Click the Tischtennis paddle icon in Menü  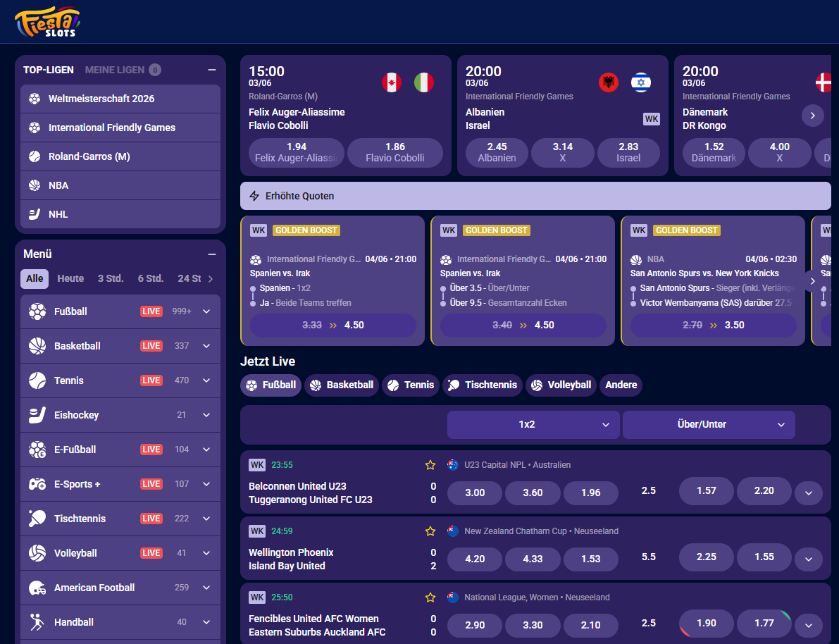tap(37, 519)
